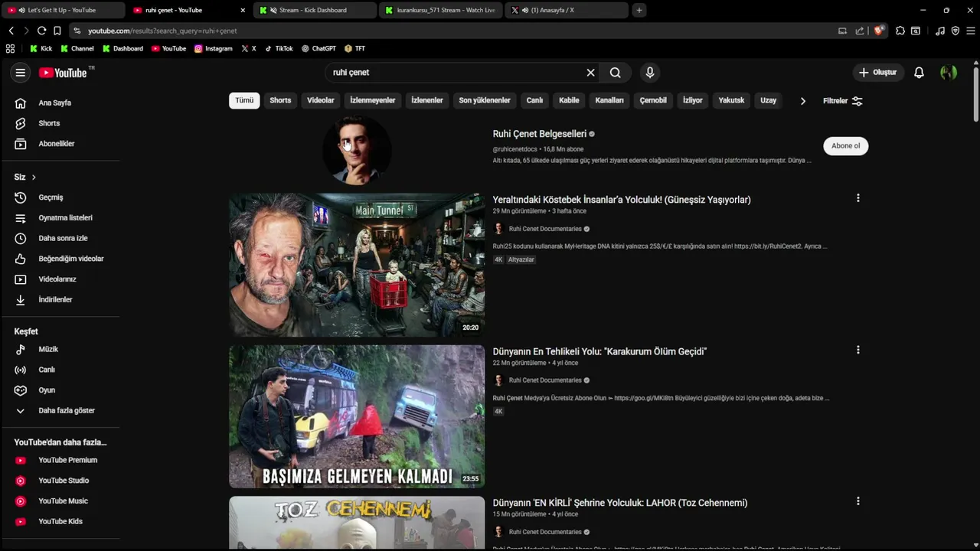Open TikTok bookmark in bookmarks bar
This screenshot has width=980, height=551.
[279, 48]
